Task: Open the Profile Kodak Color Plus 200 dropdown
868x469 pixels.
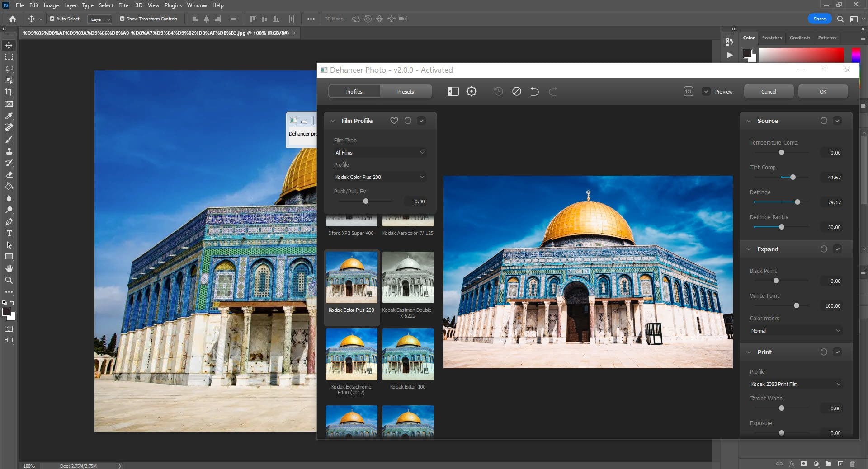Action: point(380,177)
